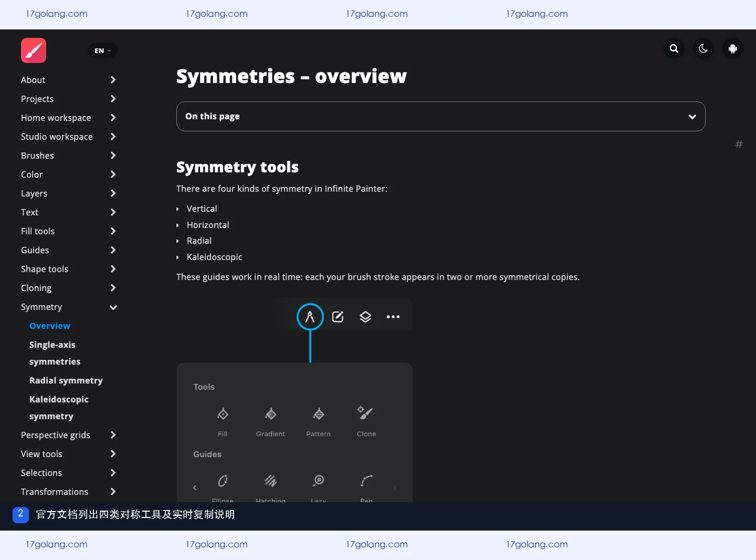Screen dimensions: 756x560
Task: Select the Gradient tool icon
Action: [x=270, y=414]
